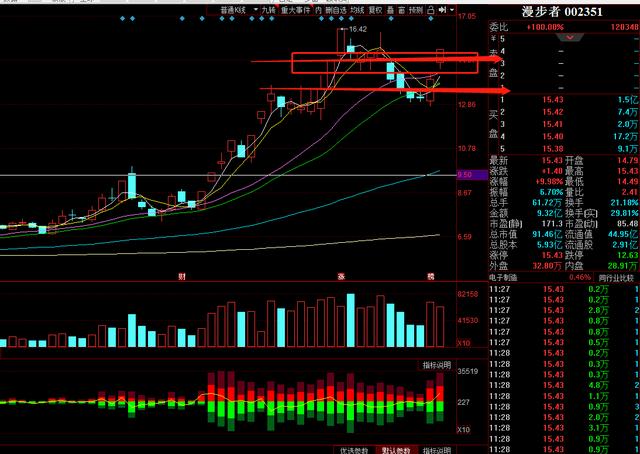Click the 11:27 trade row with 2.8万
Viewport: 640px width, 454px height.
pyautogui.click(x=564, y=311)
